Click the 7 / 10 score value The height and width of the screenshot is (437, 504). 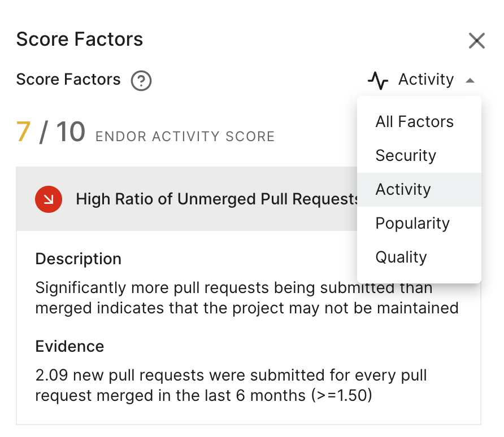click(x=51, y=132)
